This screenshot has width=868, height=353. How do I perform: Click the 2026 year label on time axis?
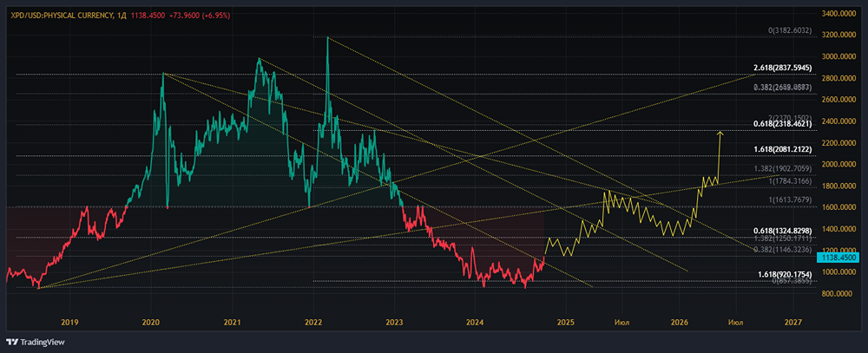(680, 322)
